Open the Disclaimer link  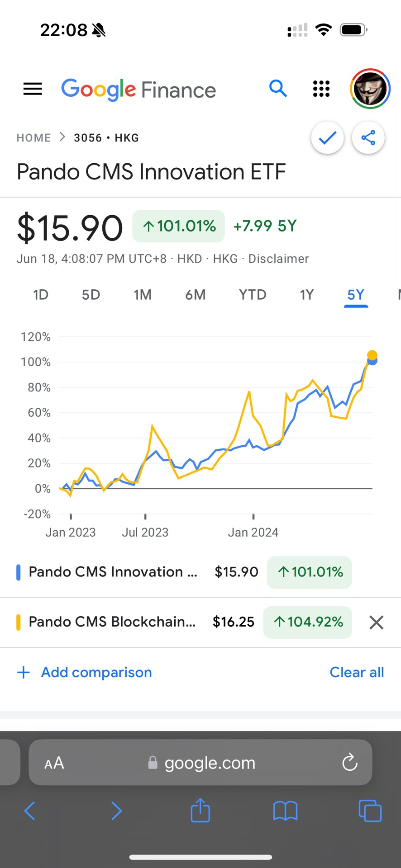tap(278, 259)
